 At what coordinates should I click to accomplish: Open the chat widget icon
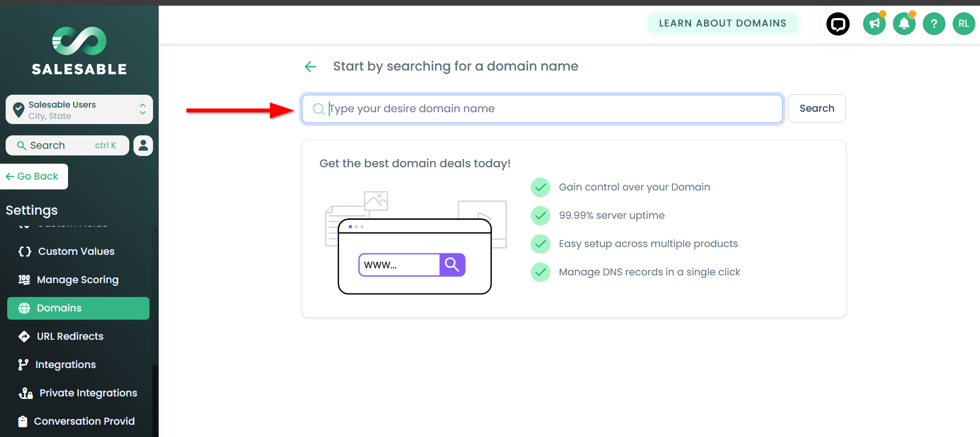coord(838,24)
